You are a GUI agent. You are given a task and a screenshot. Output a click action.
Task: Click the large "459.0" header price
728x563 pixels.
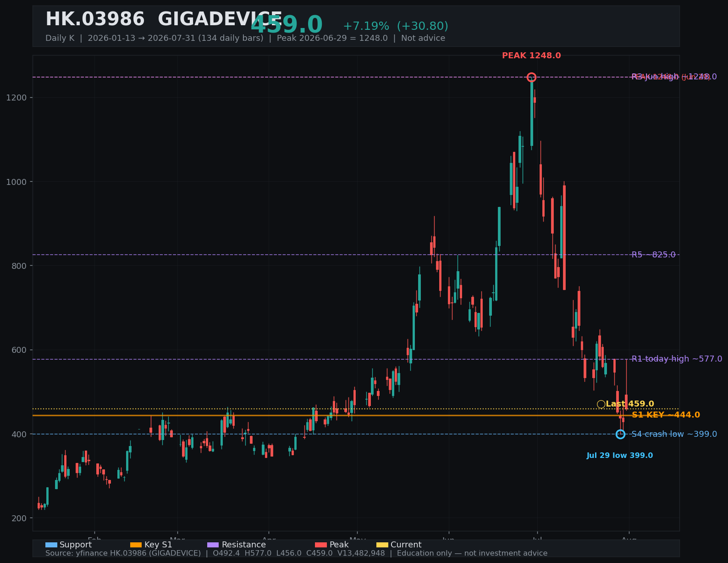pos(287,25)
